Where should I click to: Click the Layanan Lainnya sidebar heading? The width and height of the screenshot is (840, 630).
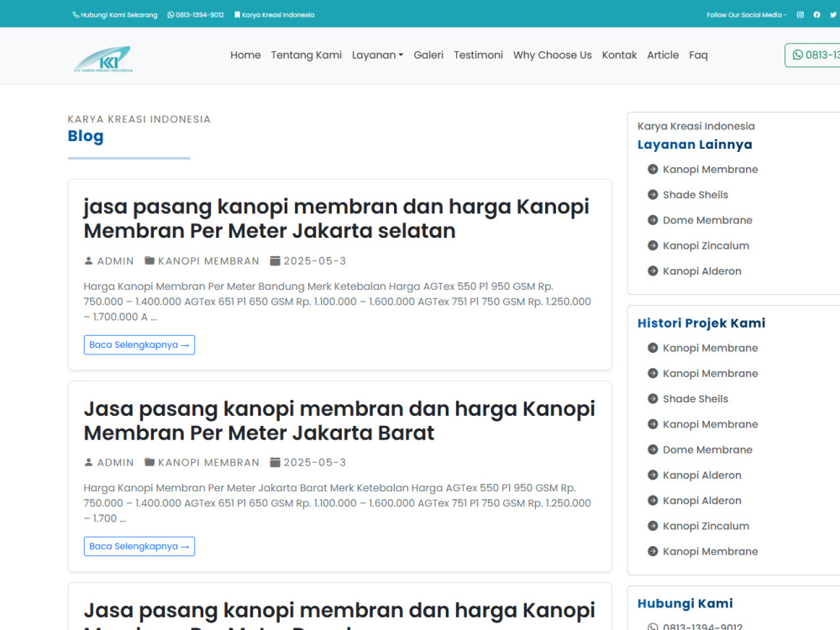(x=695, y=144)
